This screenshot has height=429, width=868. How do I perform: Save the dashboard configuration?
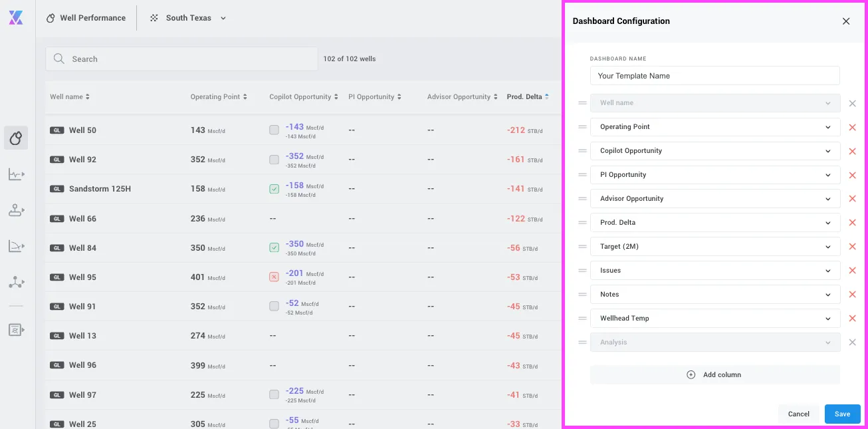point(842,414)
